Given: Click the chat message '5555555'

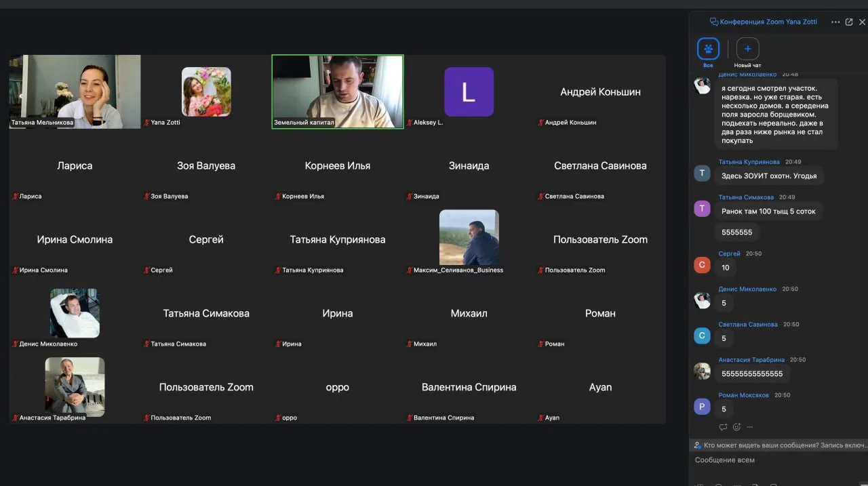Looking at the screenshot, I should 737,232.
